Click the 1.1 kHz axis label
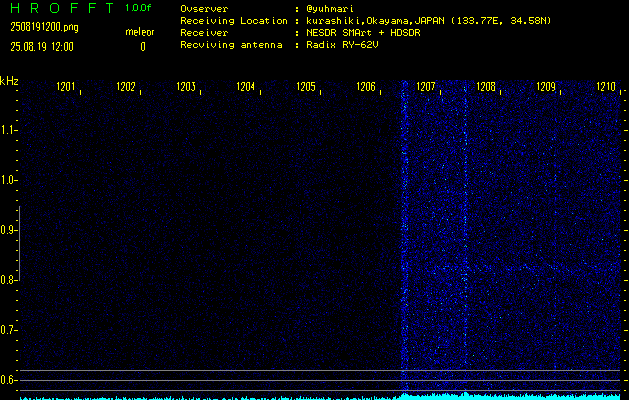Viewport: 629px width, 400px height. pyautogui.click(x=8, y=130)
